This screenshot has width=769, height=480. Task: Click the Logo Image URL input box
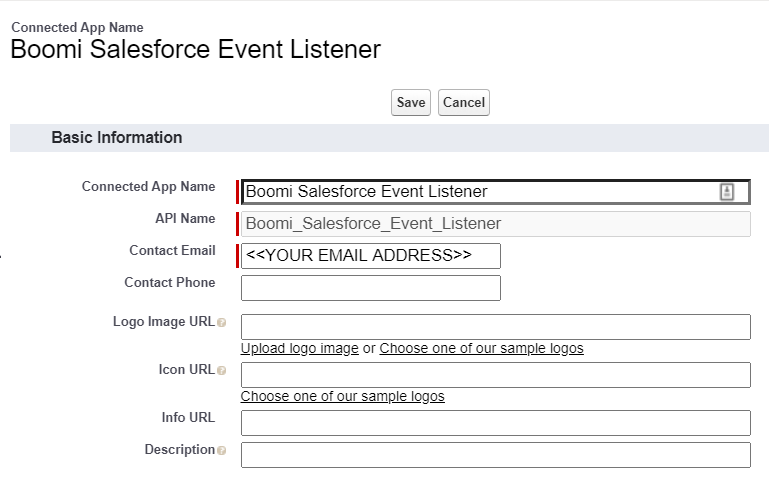coord(495,327)
